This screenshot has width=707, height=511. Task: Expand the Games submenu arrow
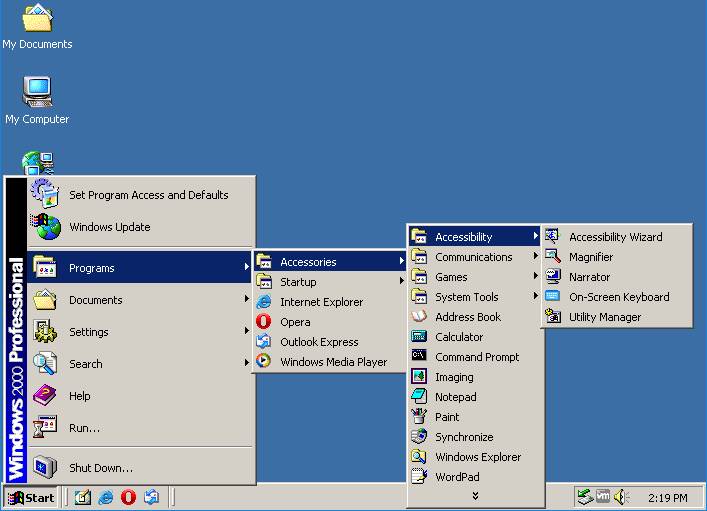tap(535, 276)
